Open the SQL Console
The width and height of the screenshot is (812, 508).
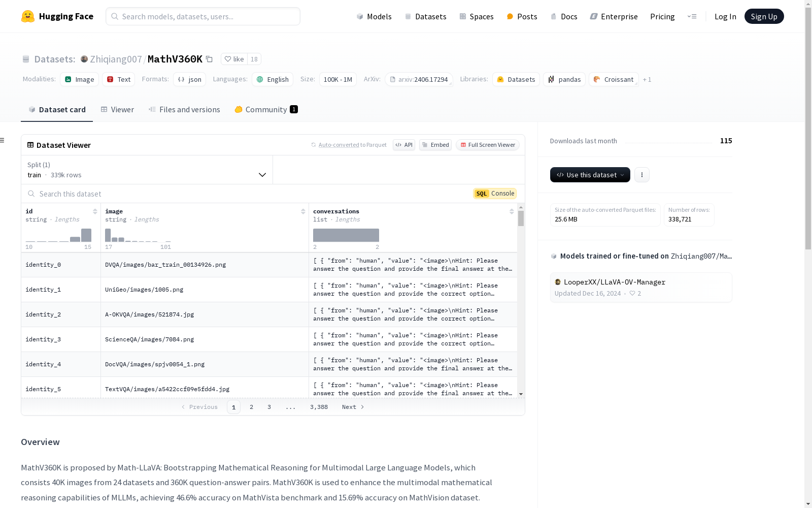tap(495, 194)
